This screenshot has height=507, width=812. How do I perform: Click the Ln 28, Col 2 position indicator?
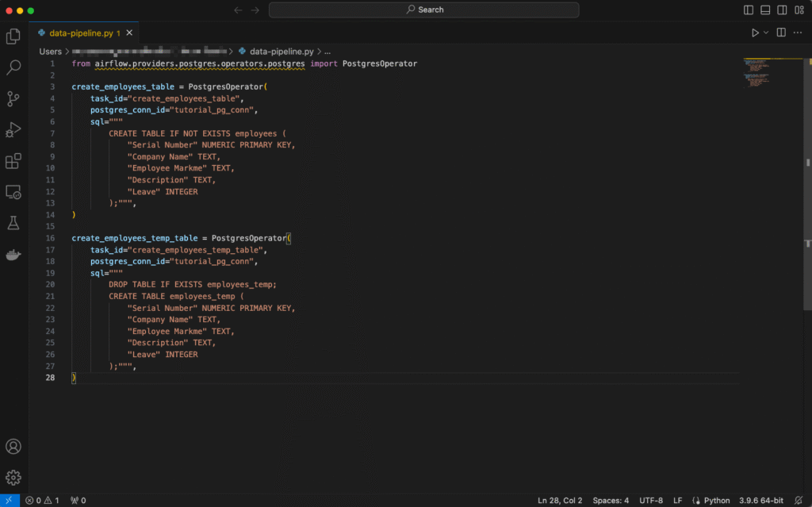560,501
